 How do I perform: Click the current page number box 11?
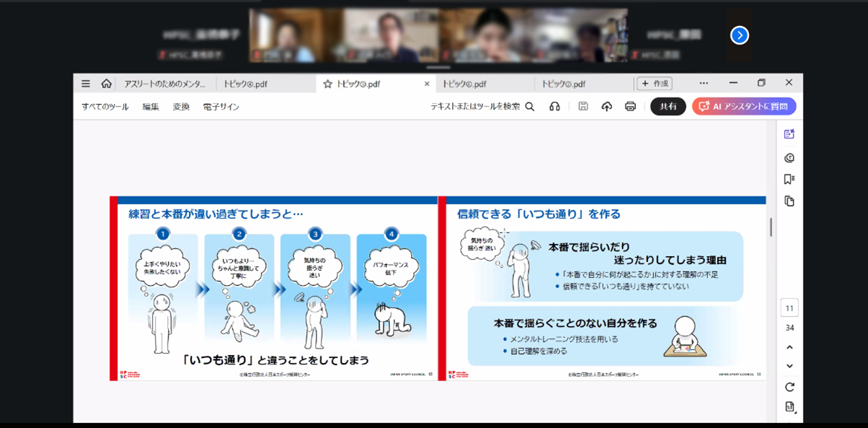[x=789, y=308]
